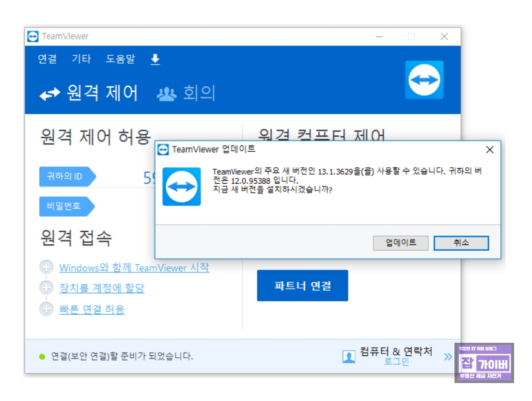Click the meeting people icon
The image size is (532, 401).
coord(167,94)
